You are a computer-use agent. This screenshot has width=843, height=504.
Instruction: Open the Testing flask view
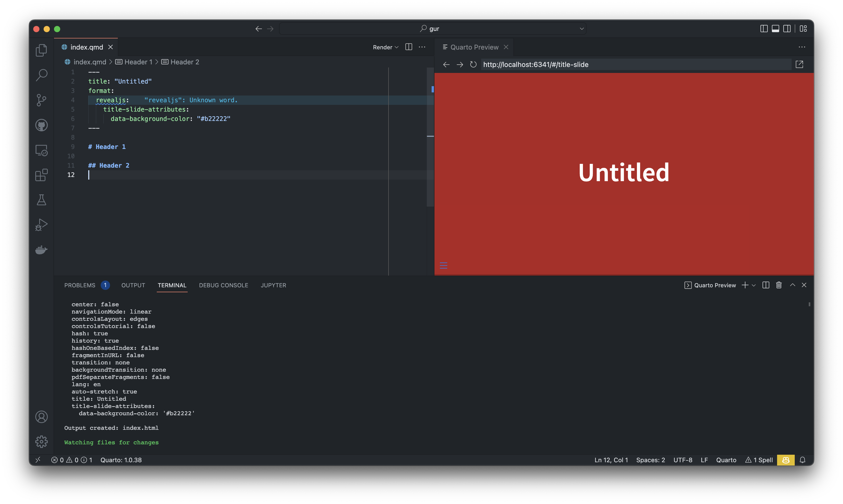(x=42, y=200)
